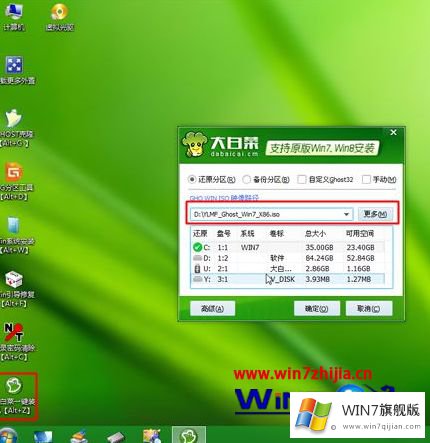Click the 软件 volume label cell
Viewport: 430px width, 443px height.
point(277,258)
